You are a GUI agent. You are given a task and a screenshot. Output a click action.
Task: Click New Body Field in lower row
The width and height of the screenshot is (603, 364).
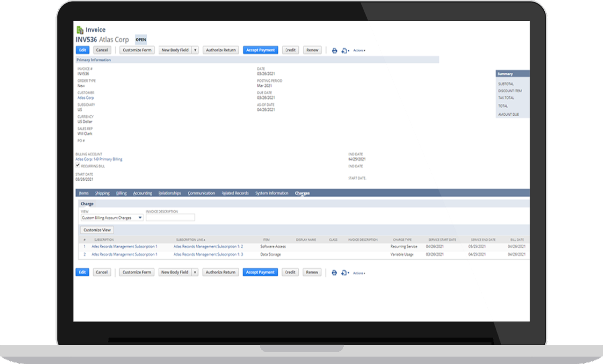point(174,272)
